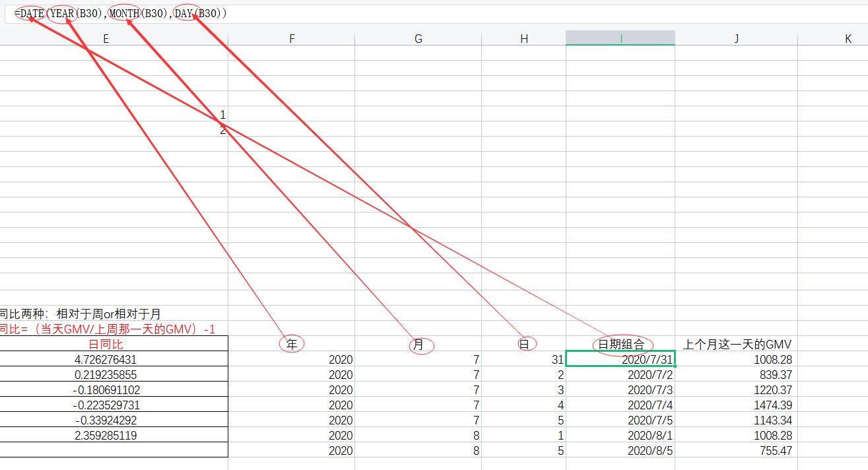Image resolution: width=868 pixels, height=470 pixels.
Task: Select the GMV value 755.47
Action: pyautogui.click(x=737, y=451)
